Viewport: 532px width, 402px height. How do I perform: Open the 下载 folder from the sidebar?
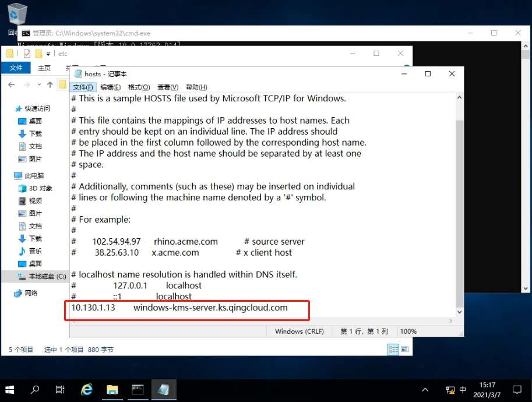coord(34,133)
